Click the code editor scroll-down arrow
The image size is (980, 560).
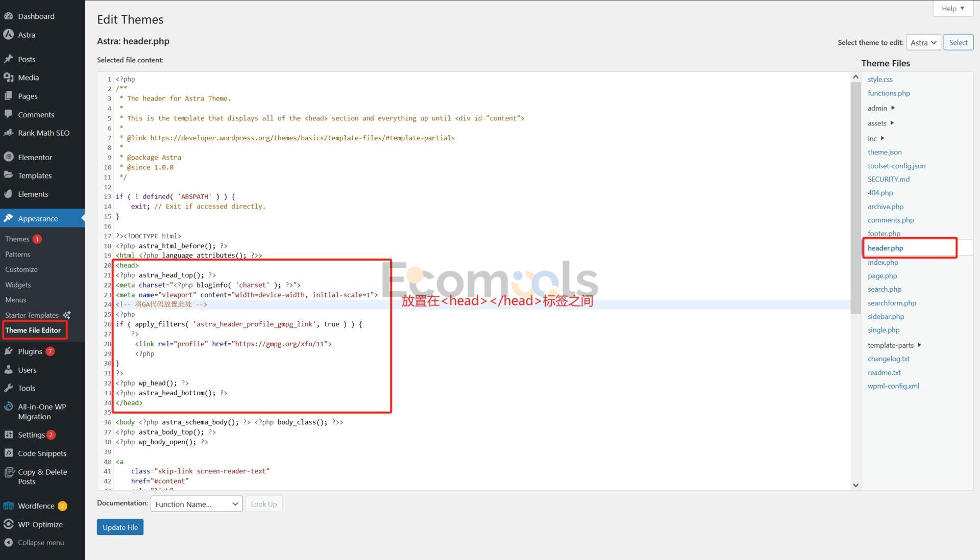856,485
